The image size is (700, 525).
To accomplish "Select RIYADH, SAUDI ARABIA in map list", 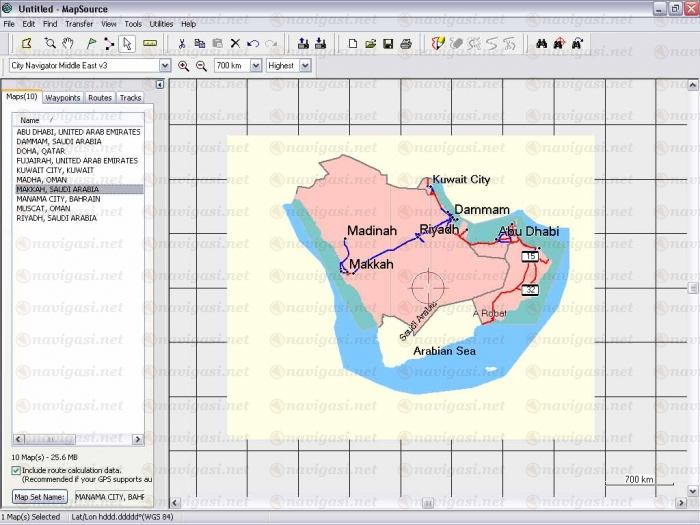I will point(56,217).
